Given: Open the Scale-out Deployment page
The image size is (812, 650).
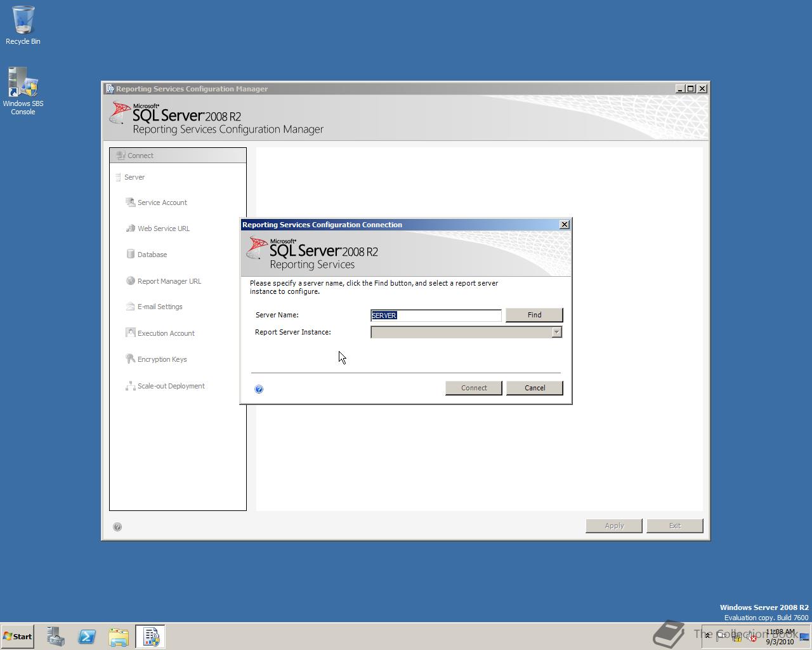Looking at the screenshot, I should point(171,386).
